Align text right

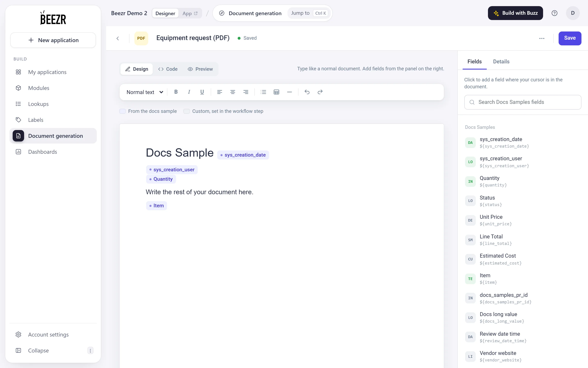[x=246, y=92]
